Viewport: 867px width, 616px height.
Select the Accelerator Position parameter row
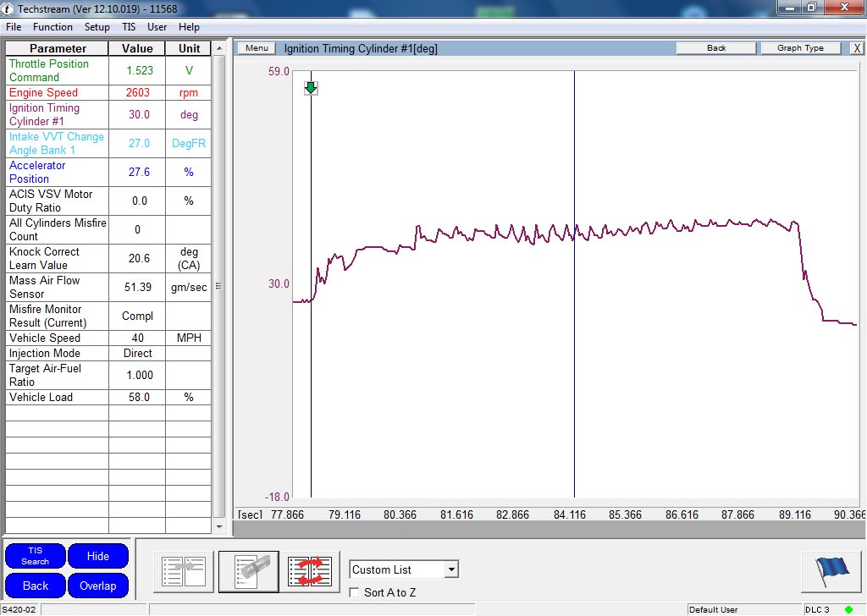tap(108, 173)
